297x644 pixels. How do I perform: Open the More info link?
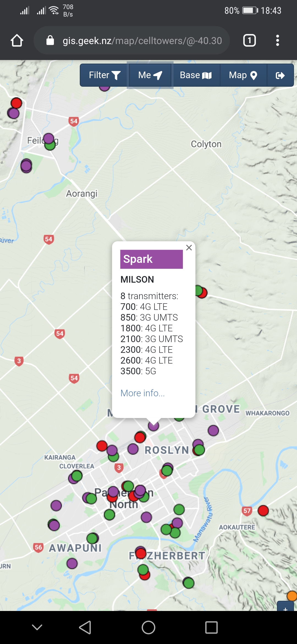(x=142, y=393)
